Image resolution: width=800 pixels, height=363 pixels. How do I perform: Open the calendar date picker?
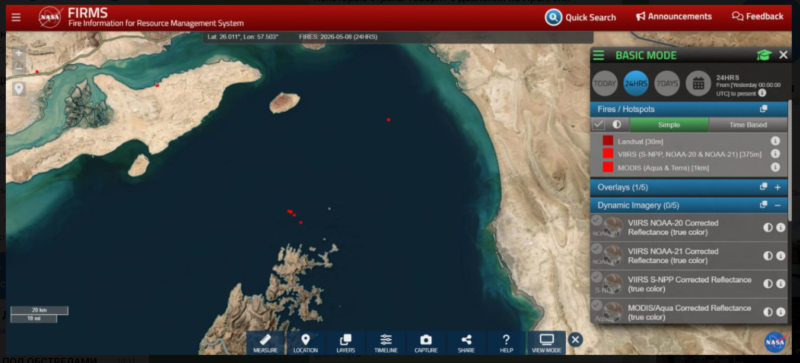pos(698,84)
